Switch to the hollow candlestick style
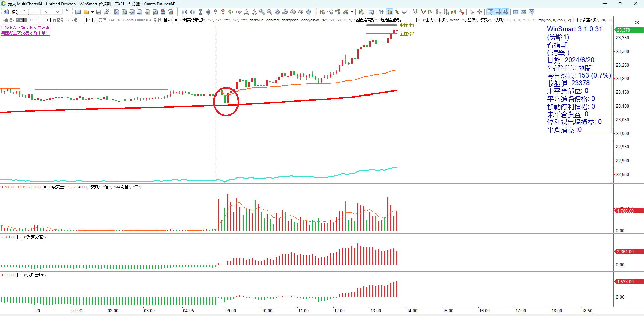The height and width of the screenshot is (316, 644). pyautogui.click(x=397, y=12)
